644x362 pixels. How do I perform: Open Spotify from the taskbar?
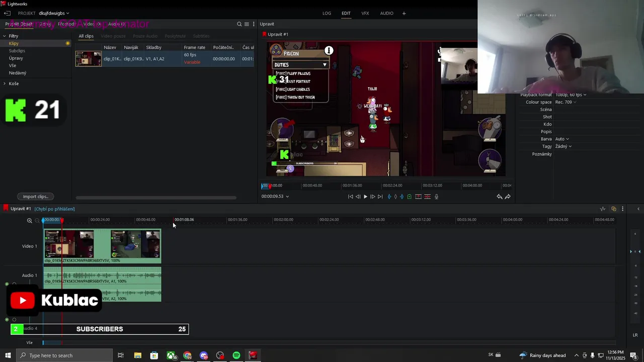point(236,355)
